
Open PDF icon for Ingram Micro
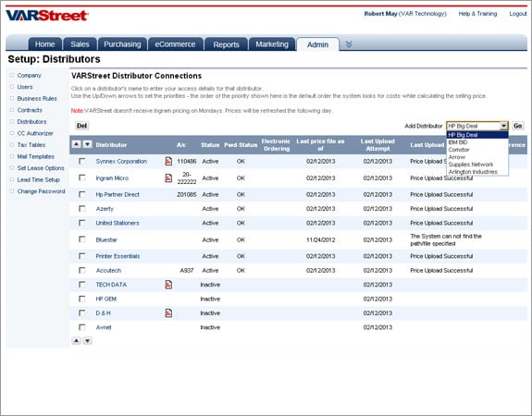pyautogui.click(x=168, y=178)
